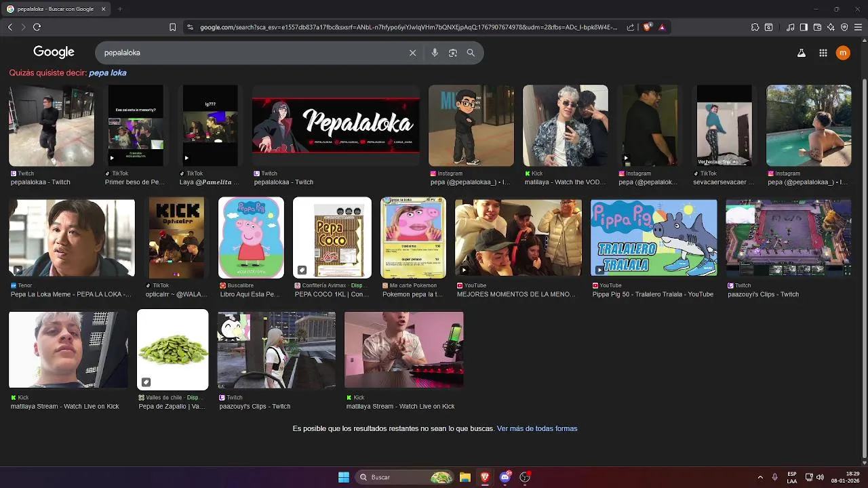This screenshot has height=488, width=868.
Task: Open Leo AI sparkle icon
Action: click(831, 27)
